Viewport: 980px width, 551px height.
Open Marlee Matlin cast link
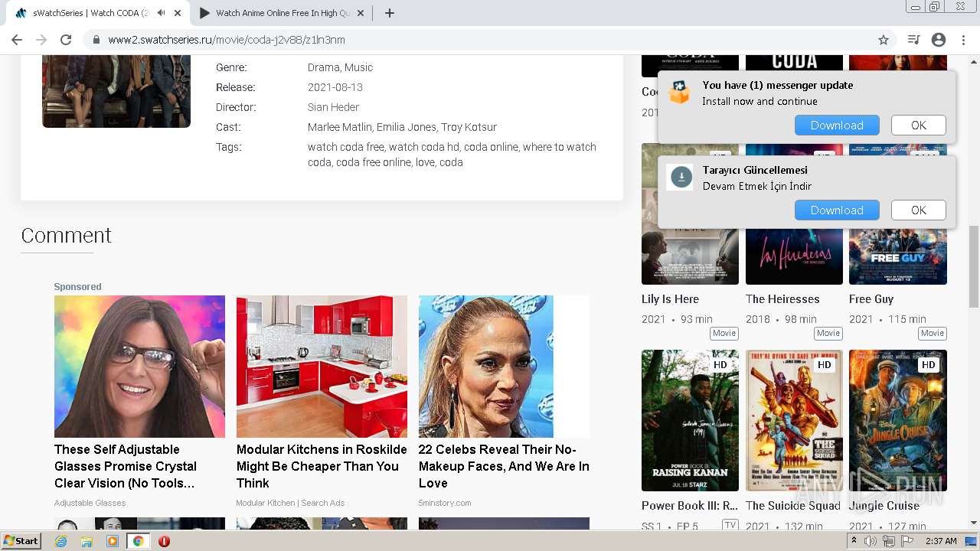pos(341,127)
